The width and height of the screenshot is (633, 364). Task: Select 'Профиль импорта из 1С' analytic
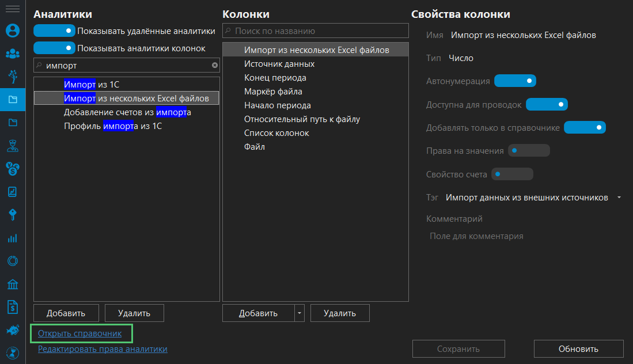(113, 126)
